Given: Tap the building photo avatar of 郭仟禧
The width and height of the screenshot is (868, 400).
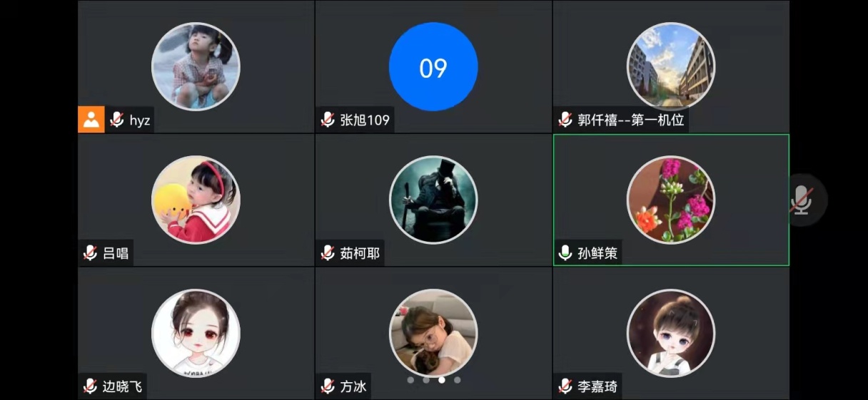Looking at the screenshot, I should coord(671,67).
